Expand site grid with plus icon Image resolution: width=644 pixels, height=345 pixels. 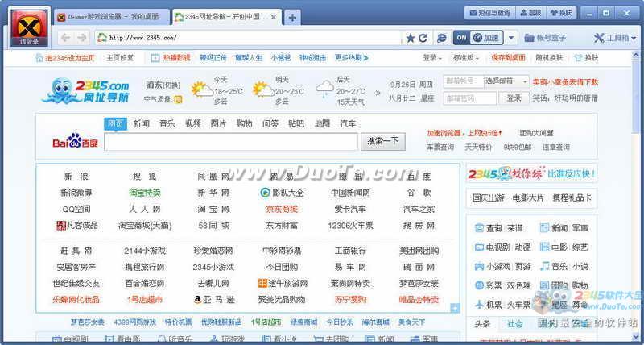(x=455, y=308)
